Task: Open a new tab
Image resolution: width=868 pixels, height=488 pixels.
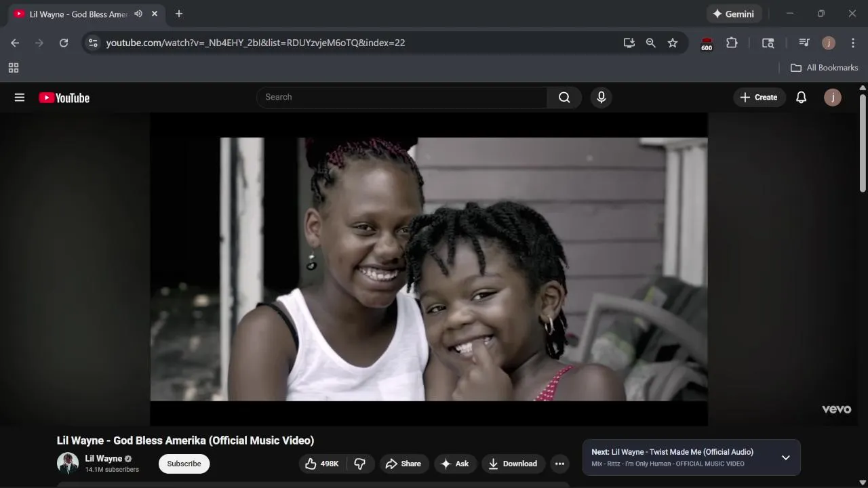Action: [x=179, y=14]
